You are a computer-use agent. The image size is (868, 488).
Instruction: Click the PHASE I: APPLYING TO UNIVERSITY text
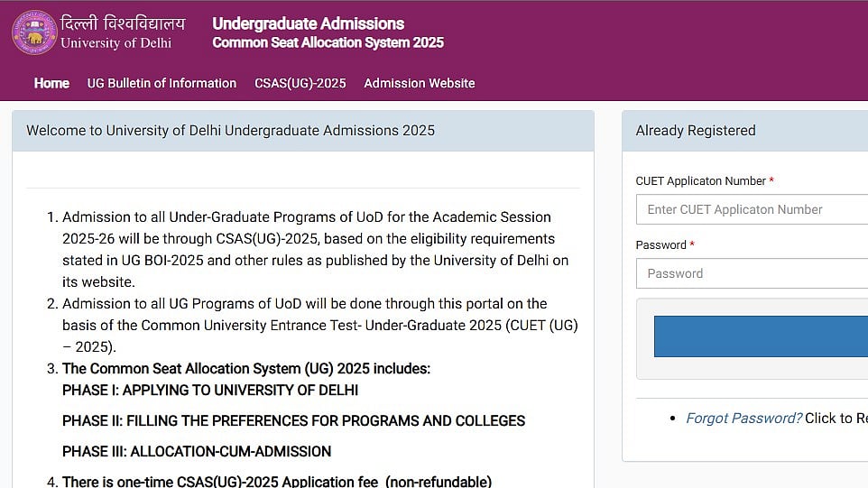click(210, 390)
